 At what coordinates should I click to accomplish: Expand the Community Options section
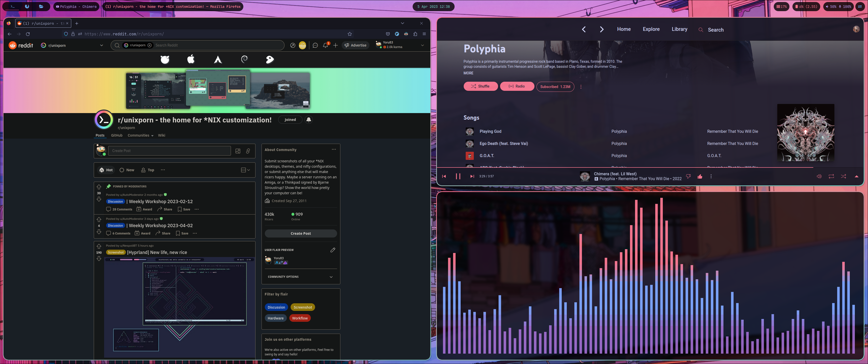331,277
